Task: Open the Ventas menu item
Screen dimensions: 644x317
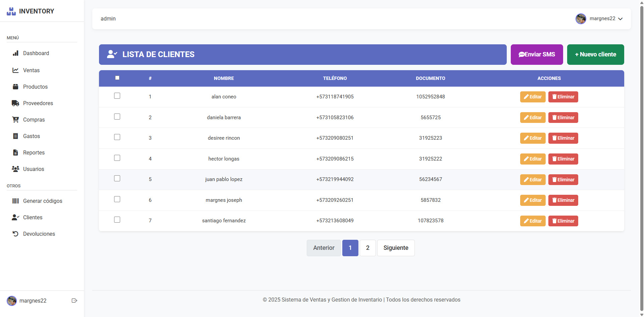Action: pyautogui.click(x=31, y=70)
